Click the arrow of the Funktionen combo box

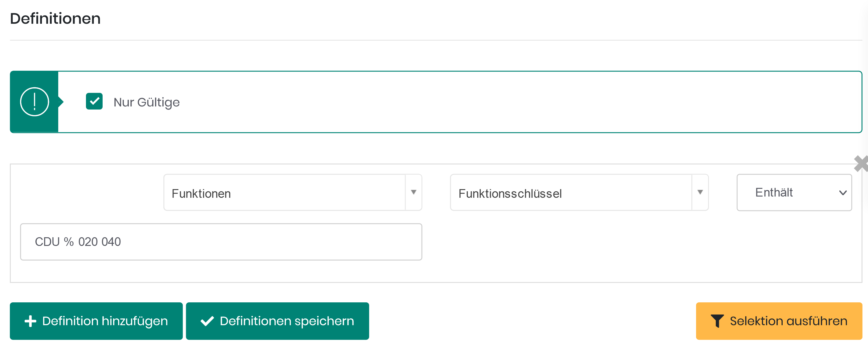point(414,193)
